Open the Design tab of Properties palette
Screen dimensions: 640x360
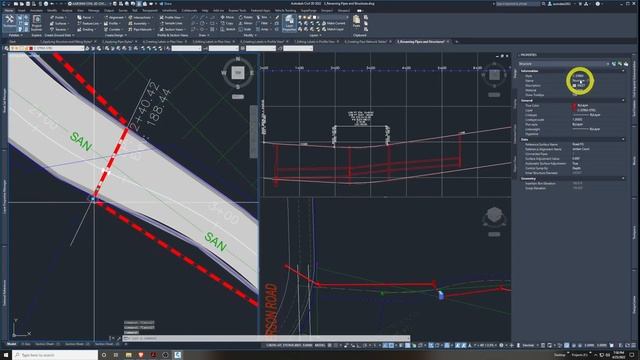[515, 73]
